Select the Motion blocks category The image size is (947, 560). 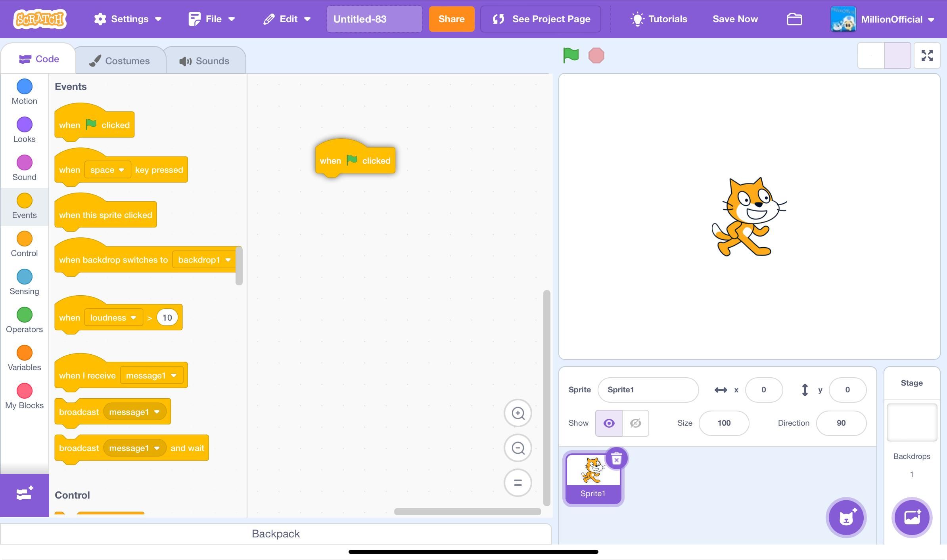(x=24, y=91)
